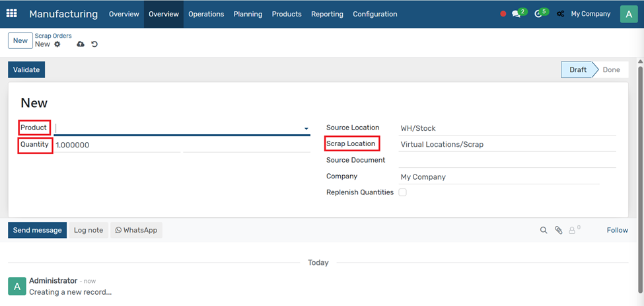Open the activities clock icon

(538, 14)
